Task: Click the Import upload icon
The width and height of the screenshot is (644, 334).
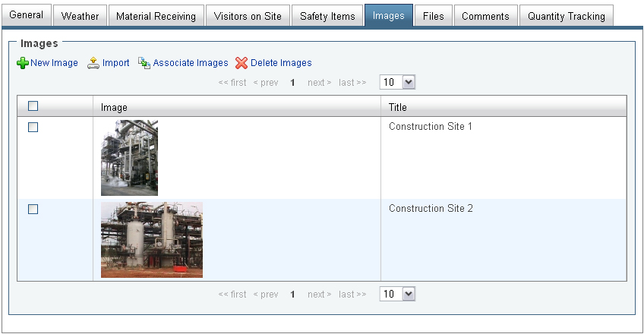Action: click(x=93, y=63)
